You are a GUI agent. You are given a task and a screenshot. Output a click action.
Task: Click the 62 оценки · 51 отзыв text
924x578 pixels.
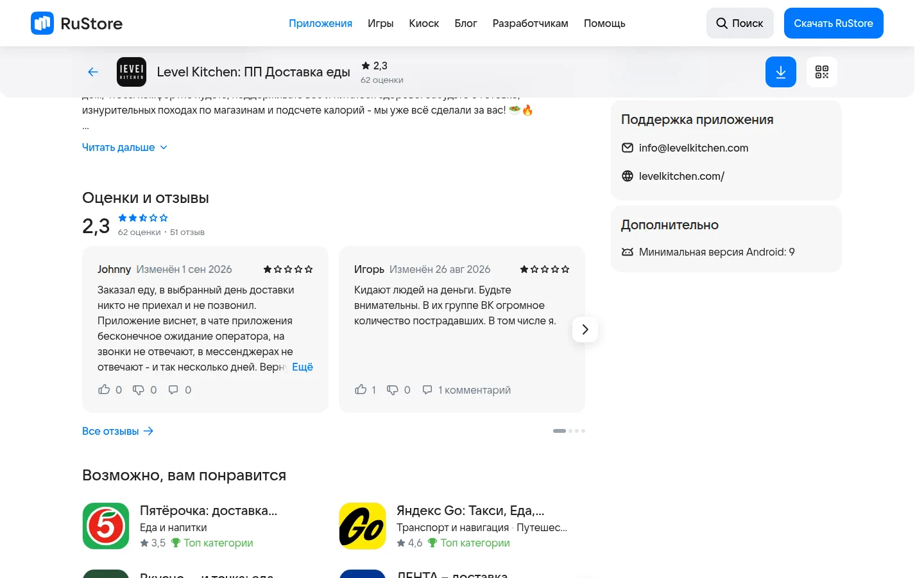coord(161,232)
